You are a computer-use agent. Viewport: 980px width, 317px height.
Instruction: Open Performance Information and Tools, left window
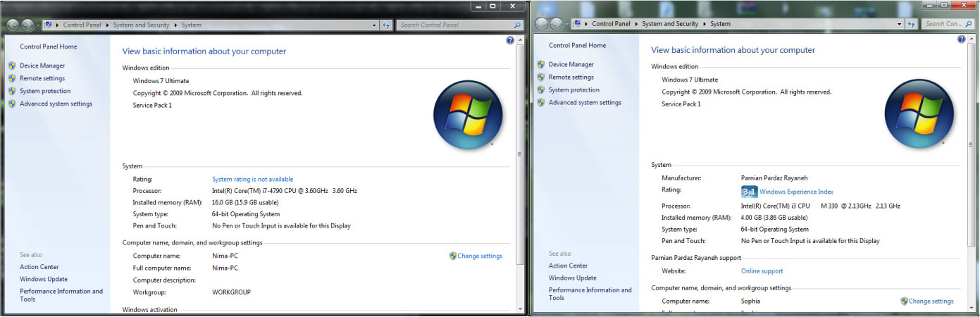[x=61, y=295]
